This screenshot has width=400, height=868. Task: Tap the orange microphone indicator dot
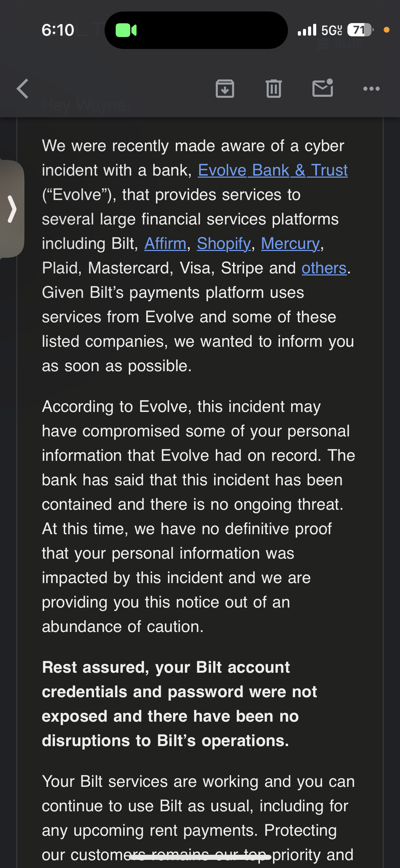[x=386, y=30]
